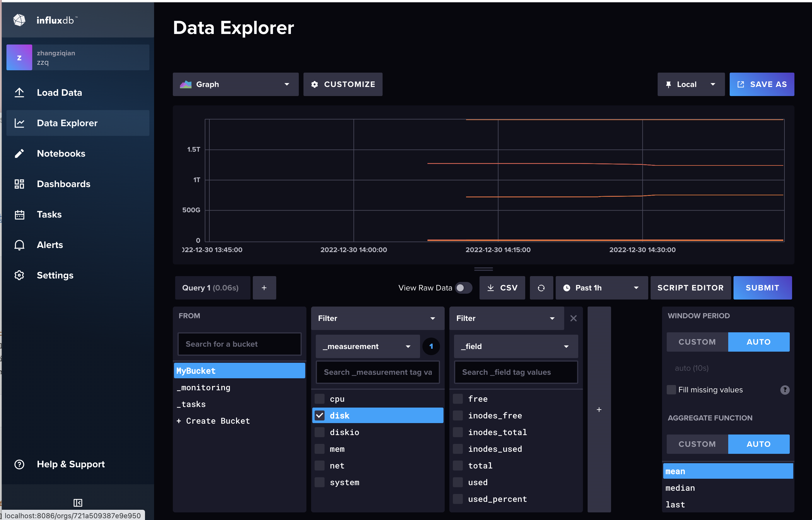Toggle View Raw Data switch
Viewport: 812px width, 520px height.
tap(463, 288)
